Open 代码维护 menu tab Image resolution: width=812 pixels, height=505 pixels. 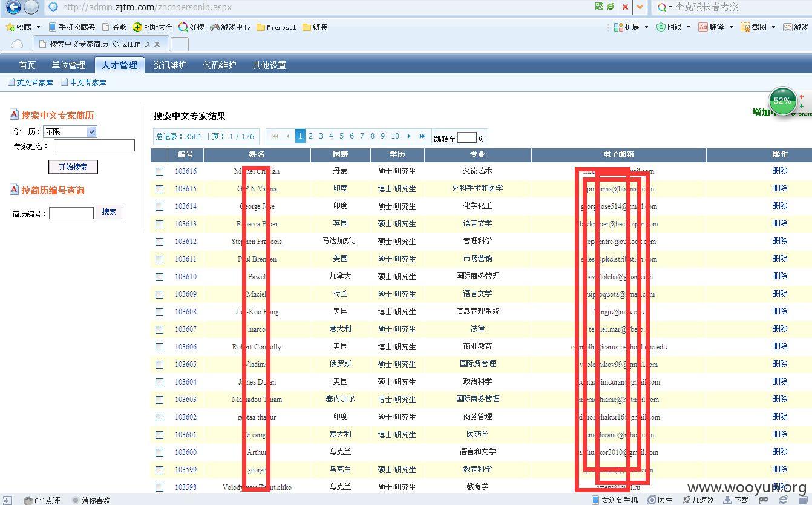coord(220,65)
